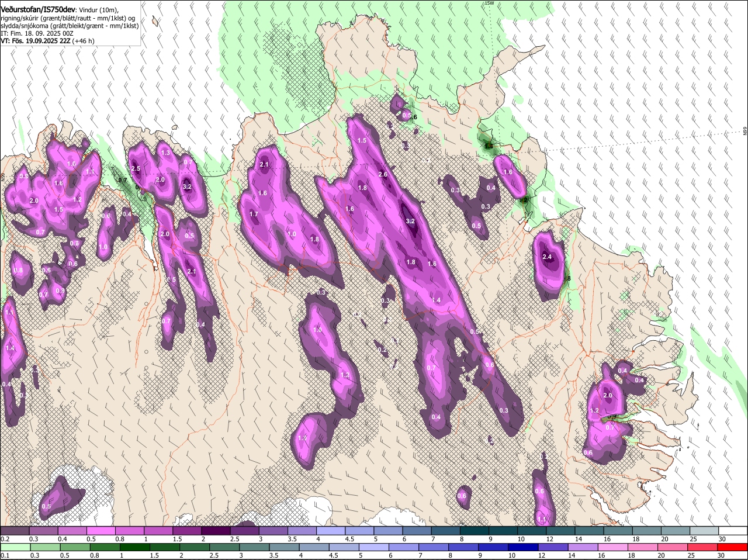Select top legend swatch starting at 10
Image resolution: width=748 pixels, height=560 pixels.
click(x=532, y=530)
